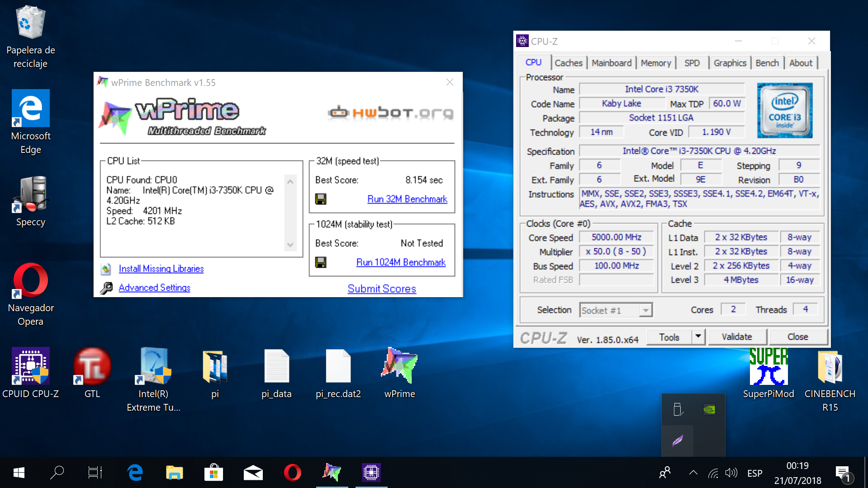
Task: Click the USB device icon in tray overflow
Action: point(678,409)
